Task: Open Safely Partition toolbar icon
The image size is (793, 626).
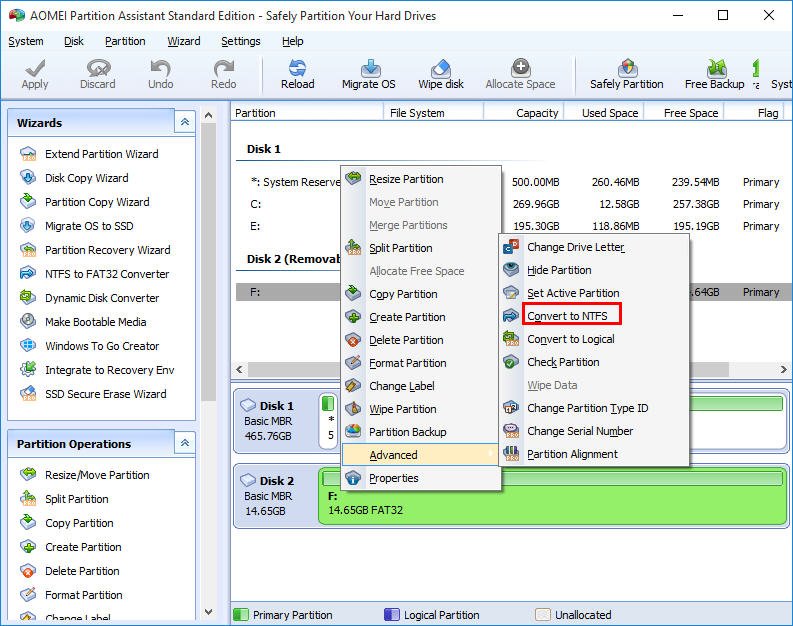Action: pyautogui.click(x=627, y=74)
